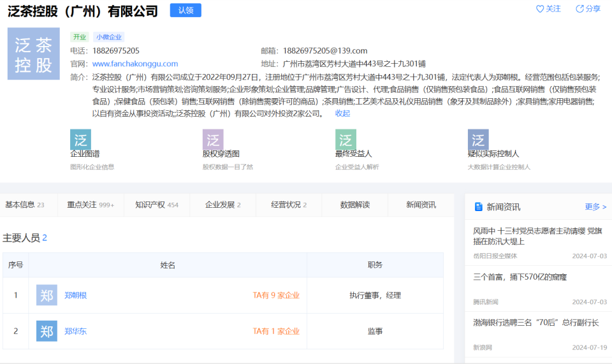Switch to the 经营状况 tab
Image resolution: width=612 pixels, height=364 pixels.
[x=289, y=205]
